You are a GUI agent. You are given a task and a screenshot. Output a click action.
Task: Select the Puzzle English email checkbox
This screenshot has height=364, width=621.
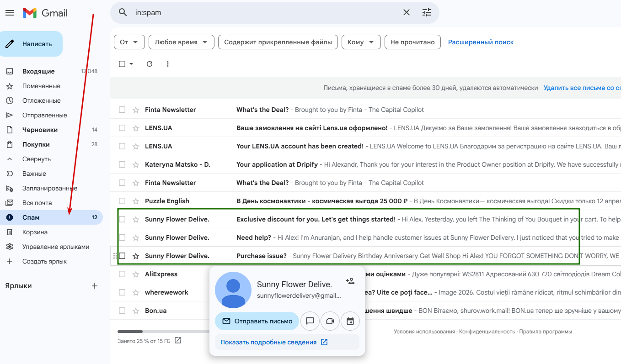(122, 201)
